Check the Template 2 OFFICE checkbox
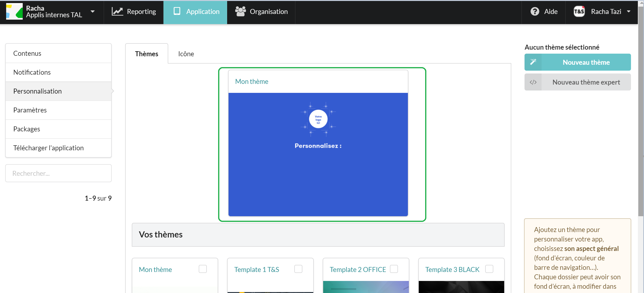The image size is (644, 293). tap(394, 269)
